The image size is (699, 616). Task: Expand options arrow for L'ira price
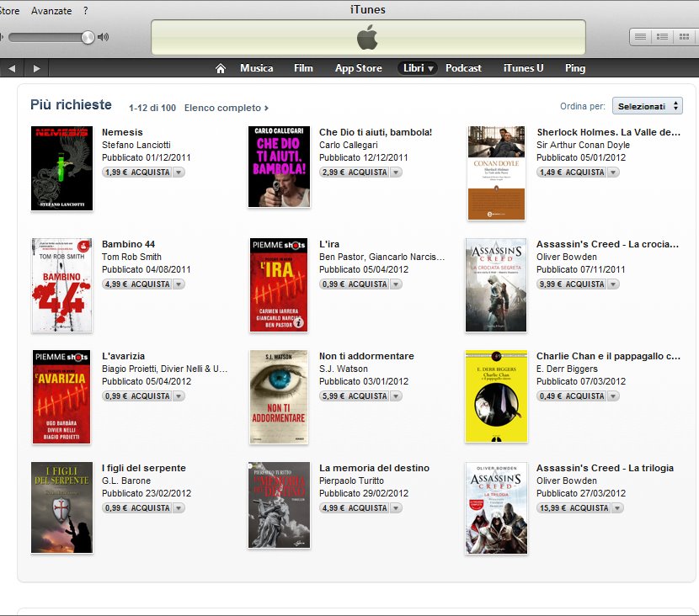click(396, 284)
